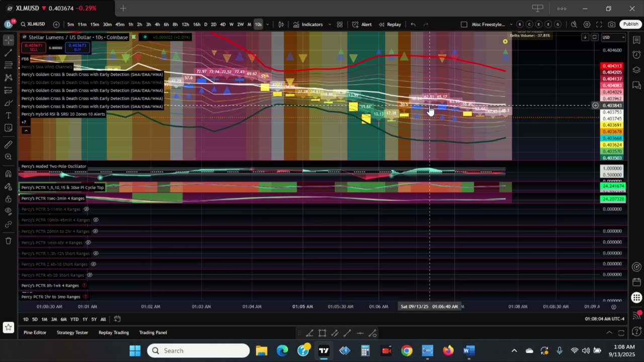This screenshot has width=644, height=362.
Task: Collapse indicator legend chevron
Action: tap(26, 131)
